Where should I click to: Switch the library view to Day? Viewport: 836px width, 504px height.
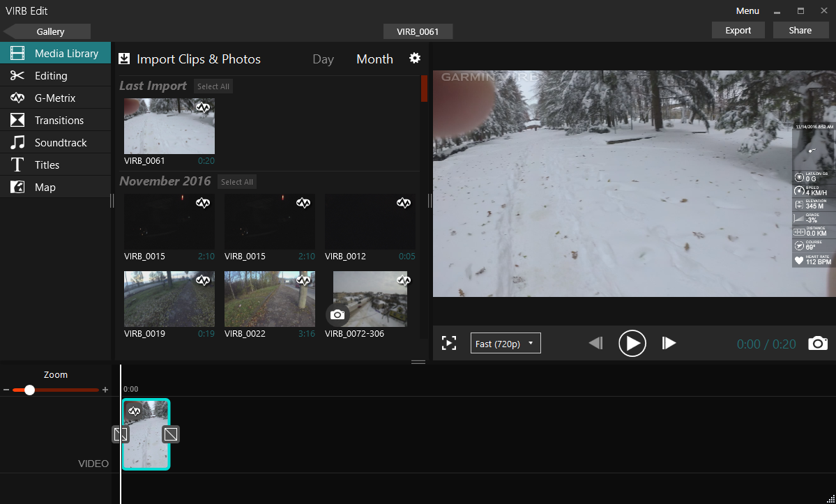(323, 59)
